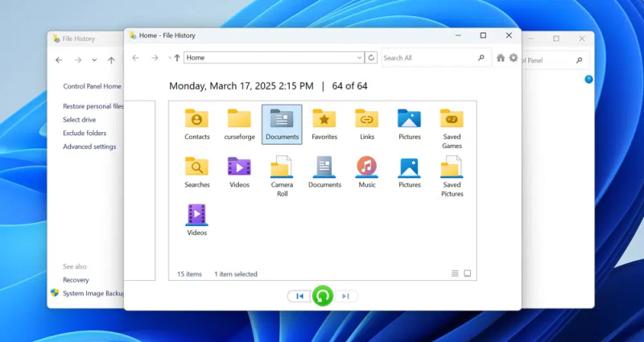This screenshot has width=644, height=342.
Task: Maximize the Home - File History window
Action: point(483,35)
